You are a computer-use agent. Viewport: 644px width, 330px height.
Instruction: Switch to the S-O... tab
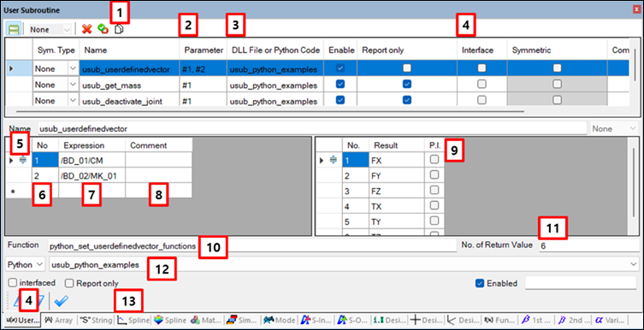pyautogui.click(x=353, y=320)
